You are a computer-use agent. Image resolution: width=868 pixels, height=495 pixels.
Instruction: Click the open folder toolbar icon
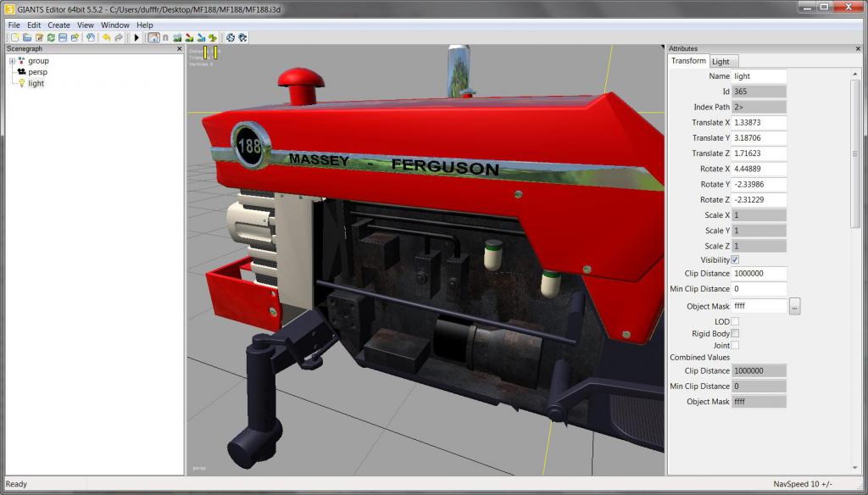pyautogui.click(x=27, y=37)
